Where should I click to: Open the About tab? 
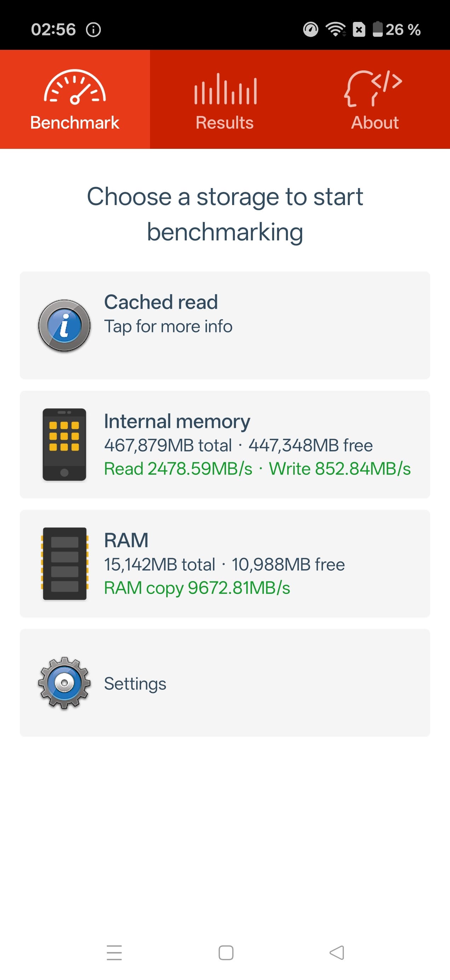[375, 122]
